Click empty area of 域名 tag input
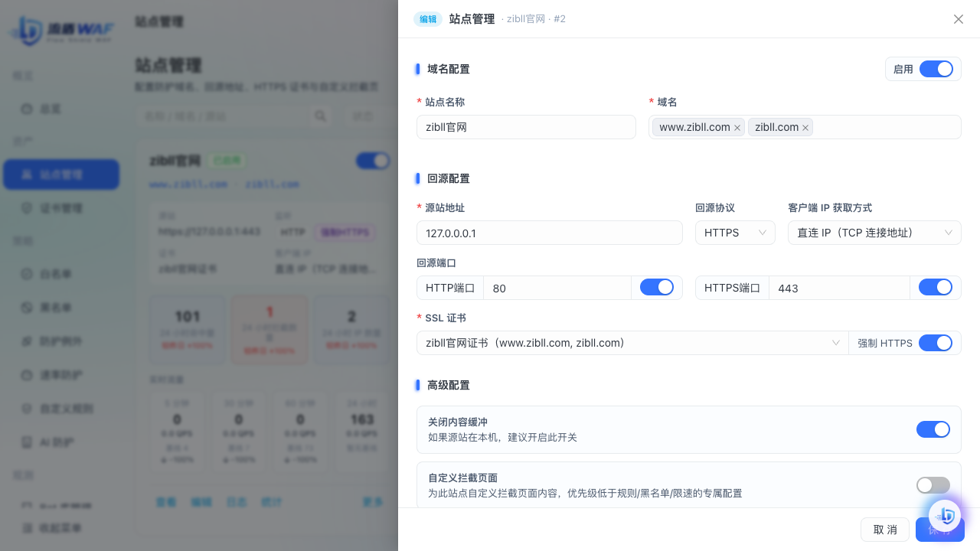The height and width of the screenshot is (551, 980). tap(887, 127)
